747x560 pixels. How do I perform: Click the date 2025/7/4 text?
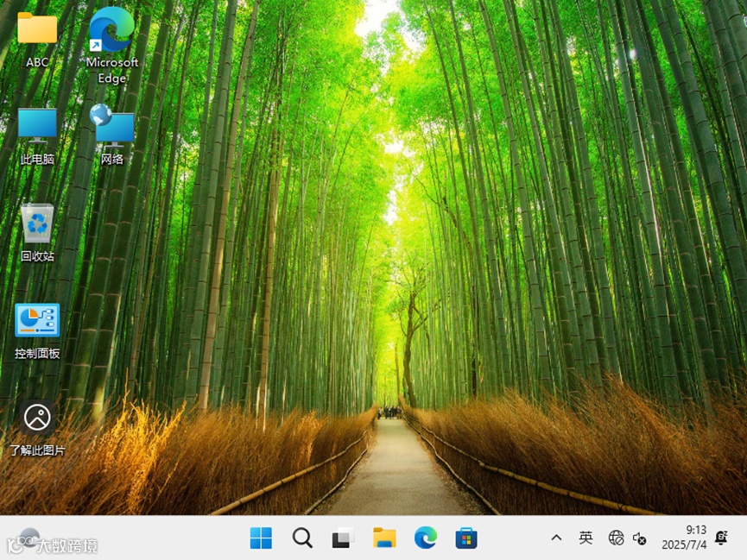(684, 544)
